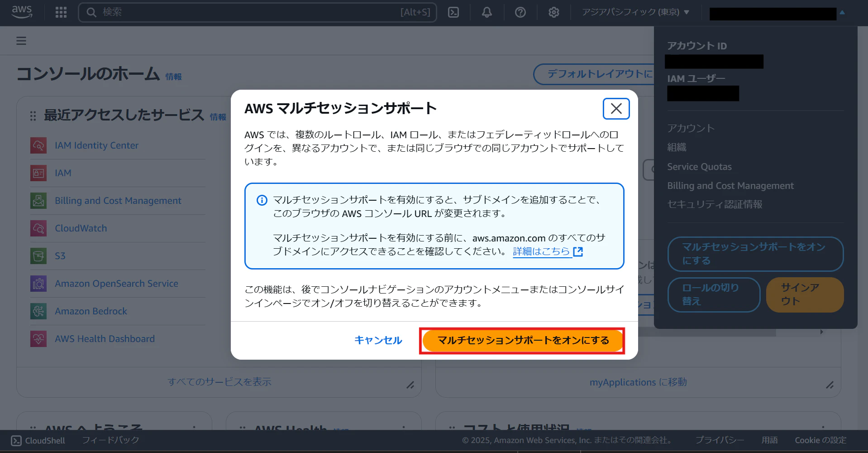This screenshot has width=868, height=453.
Task: Click the CloudWatch service icon
Action: (38, 228)
